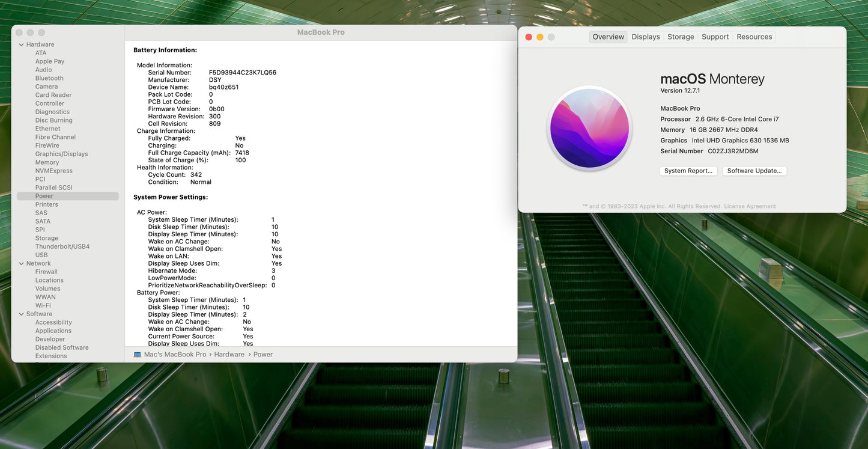
Task: Open the Storage tab
Action: point(681,37)
